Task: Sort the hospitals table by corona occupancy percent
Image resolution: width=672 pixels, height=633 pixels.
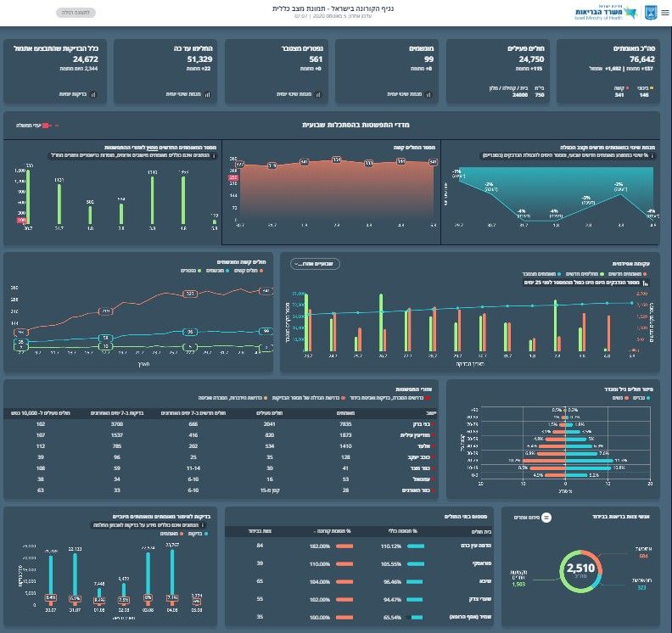Action: [x=333, y=531]
